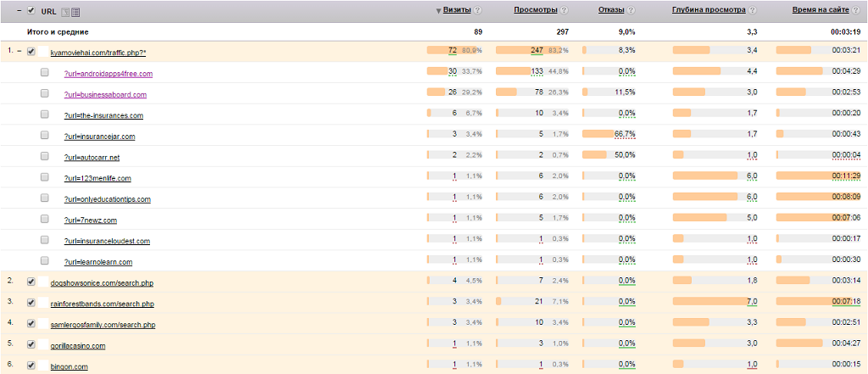Uncheck the dogshowsonice.com/search.php checkbox
The width and height of the screenshot is (868, 374).
click(31, 282)
